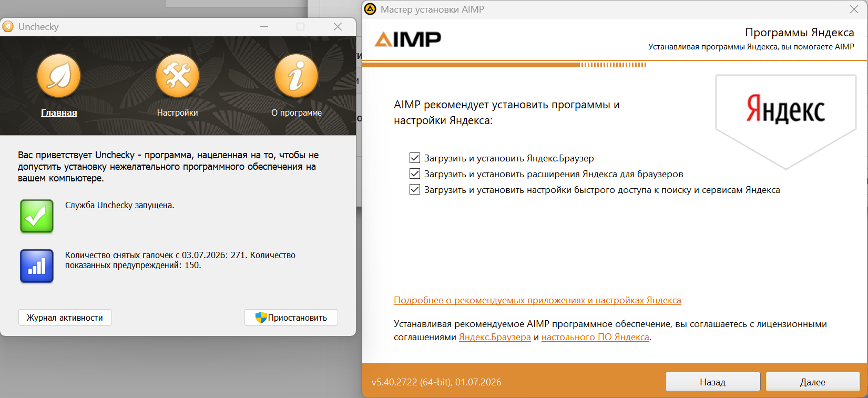The height and width of the screenshot is (398, 868).
Task: Close the Unchecky window
Action: 338,26
